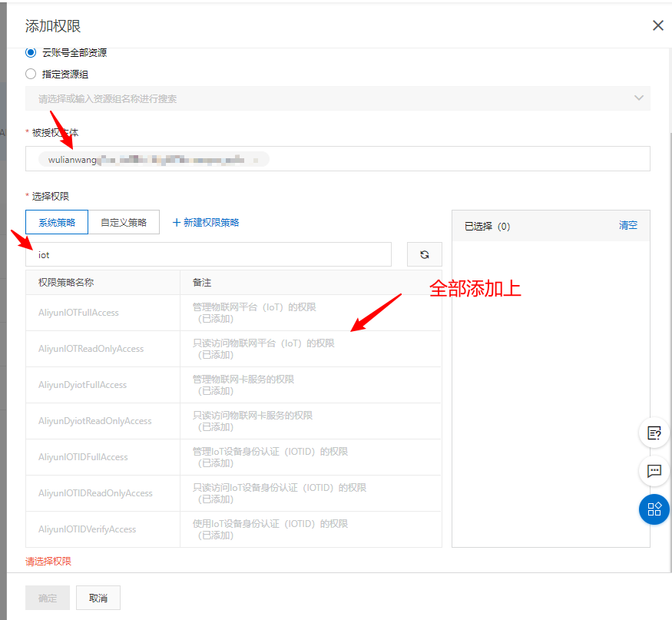Viewport: 672px width, 620px height.
Task: Click the refresh icon beside the policy search box
Action: [424, 254]
